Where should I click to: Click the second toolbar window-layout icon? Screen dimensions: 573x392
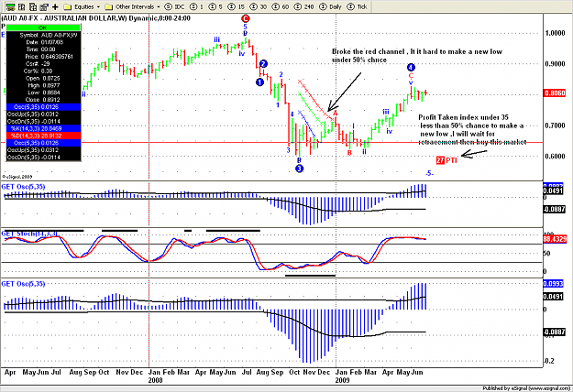click(x=22, y=6)
